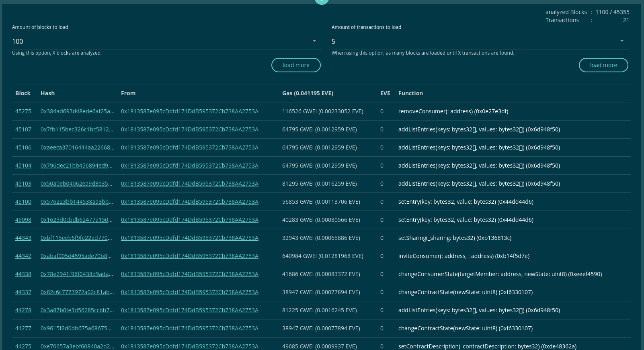Select 32943 GWEI gas value
Image resolution: width=644 pixels, height=350 pixels.
[321, 238]
